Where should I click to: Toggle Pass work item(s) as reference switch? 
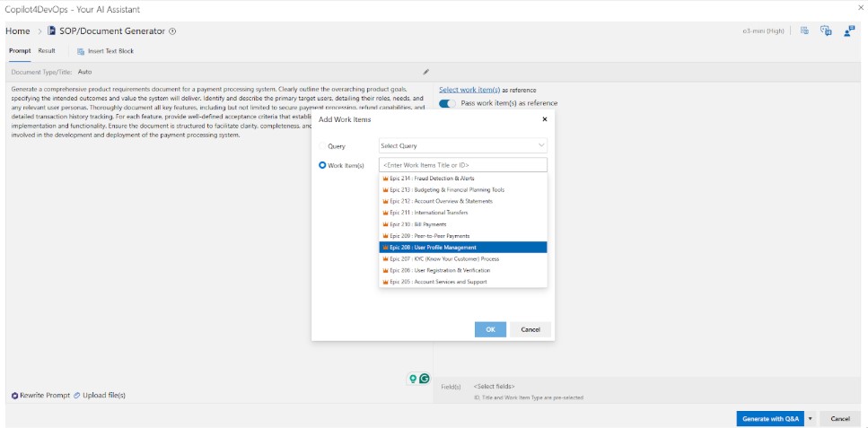(447, 103)
